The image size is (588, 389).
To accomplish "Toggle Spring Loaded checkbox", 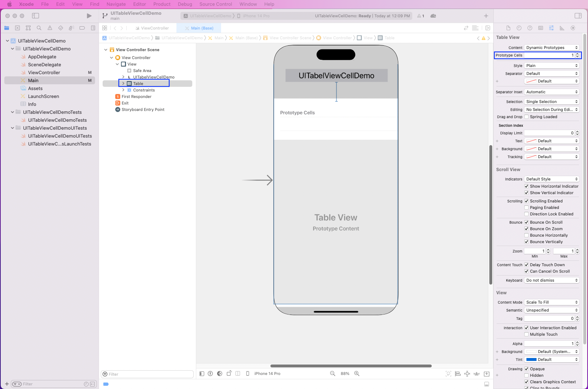I will coord(526,117).
